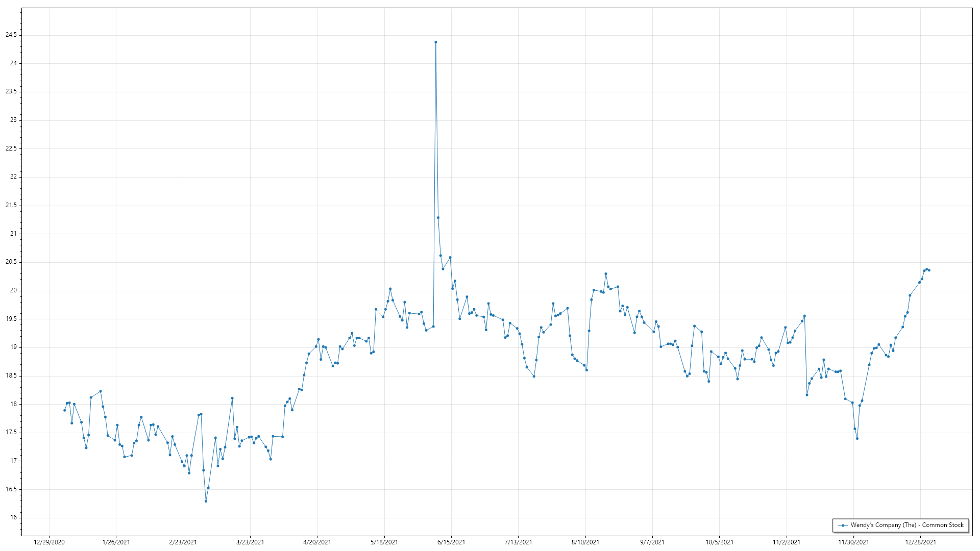The height and width of the screenshot is (551, 980).
Task: Click the very first data point of the series
Action: point(64,410)
